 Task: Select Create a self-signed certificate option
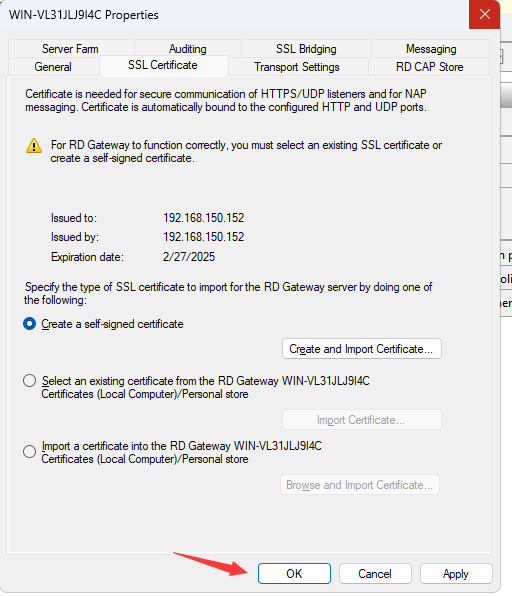30,324
